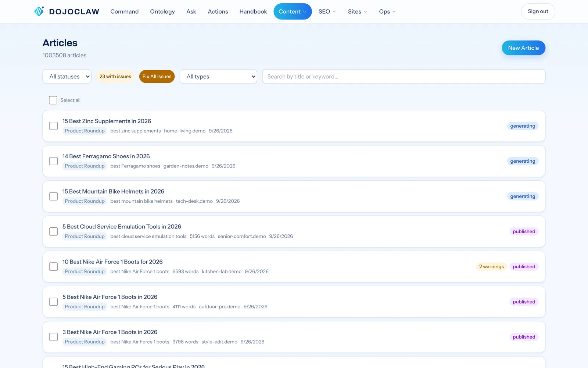Click the outdoor-pro.demo site text

click(219, 307)
